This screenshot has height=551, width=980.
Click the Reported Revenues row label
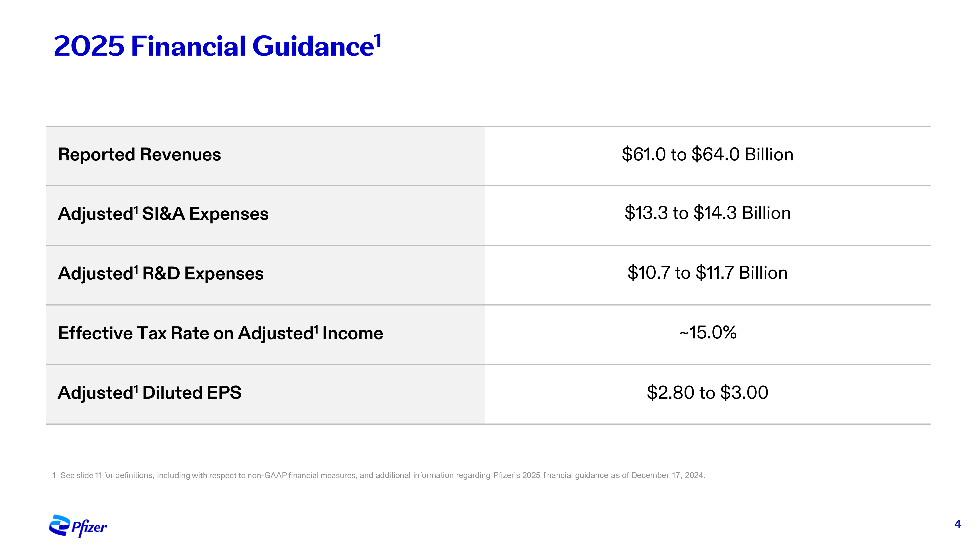(x=139, y=154)
